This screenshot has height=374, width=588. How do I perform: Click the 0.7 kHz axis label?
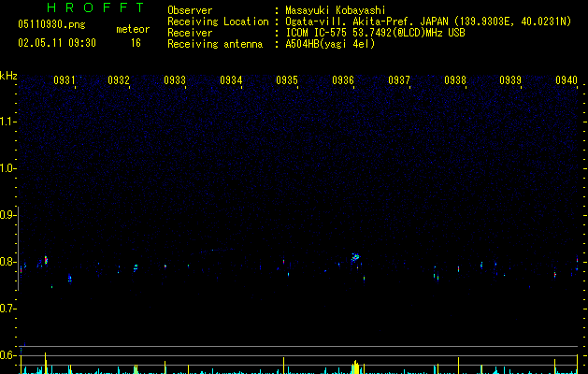(x=7, y=309)
